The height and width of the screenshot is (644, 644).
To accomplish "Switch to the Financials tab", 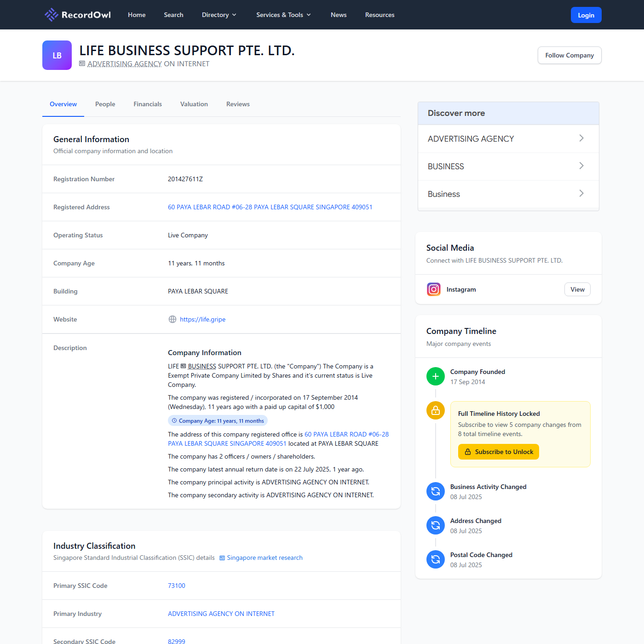I will (x=148, y=104).
